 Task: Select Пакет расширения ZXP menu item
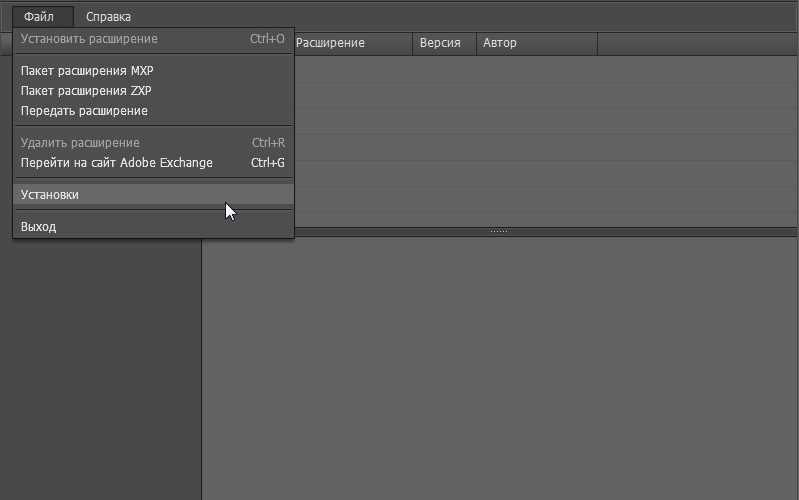click(86, 91)
